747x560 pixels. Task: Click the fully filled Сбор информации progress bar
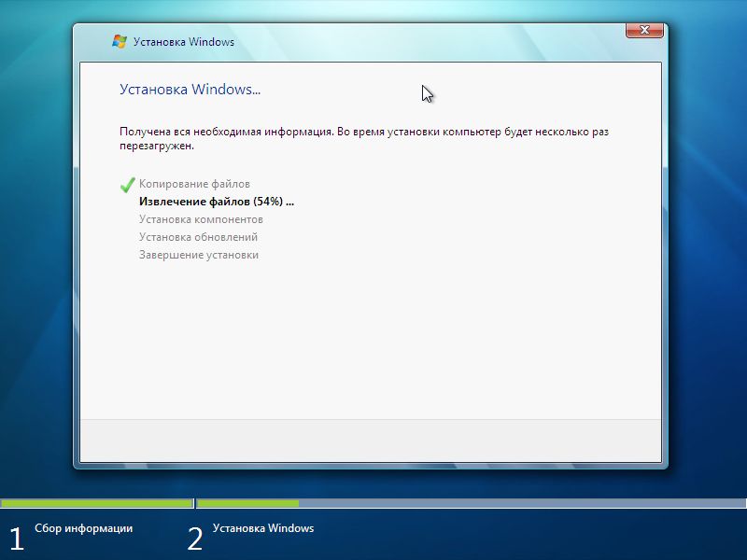tap(97, 503)
